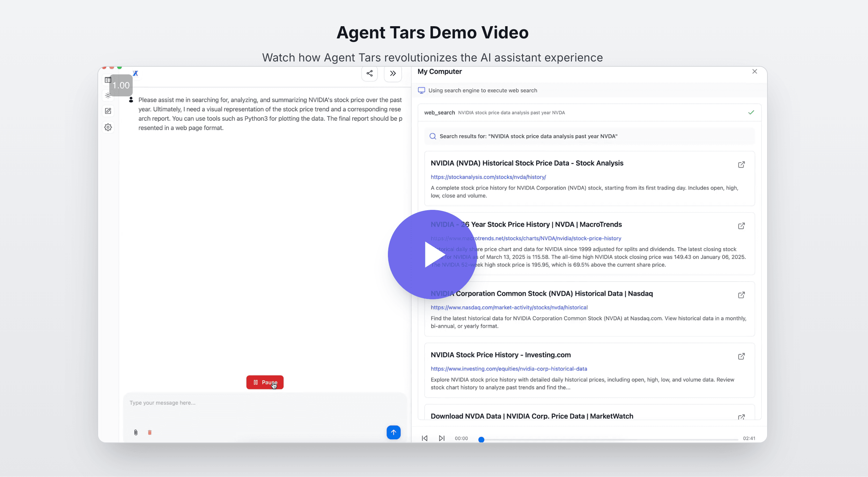Click the share icon button

tap(369, 73)
